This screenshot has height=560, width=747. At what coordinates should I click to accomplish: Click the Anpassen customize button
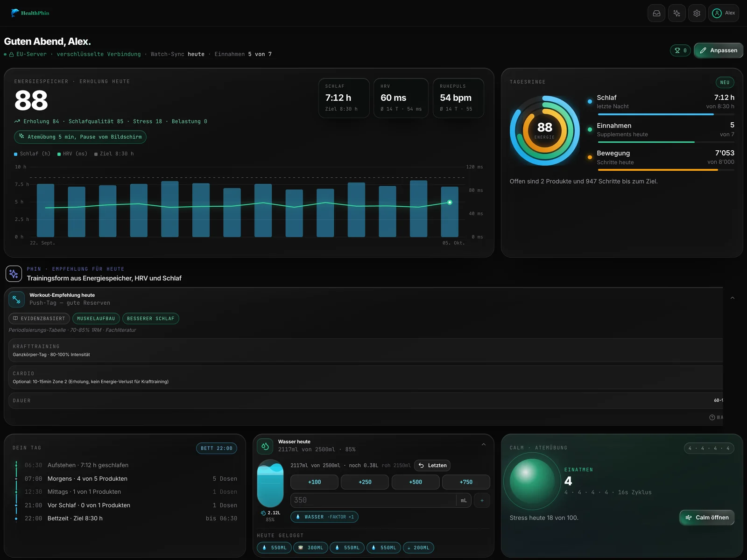pyautogui.click(x=719, y=50)
